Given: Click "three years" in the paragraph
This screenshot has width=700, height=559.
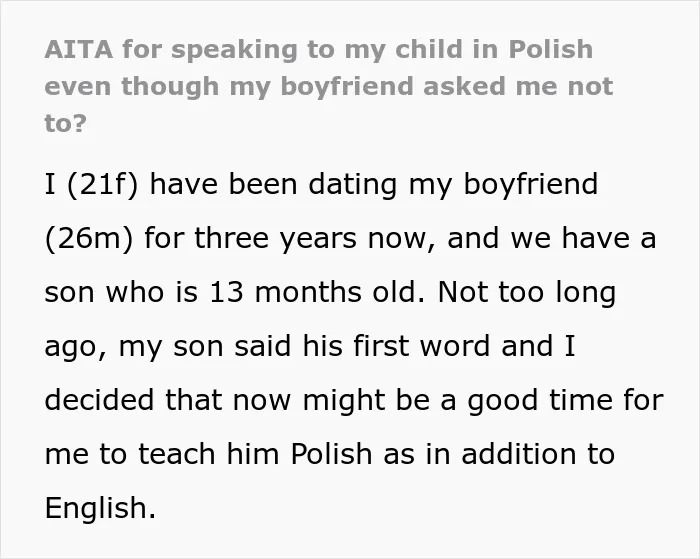Looking at the screenshot, I should pos(275,238).
